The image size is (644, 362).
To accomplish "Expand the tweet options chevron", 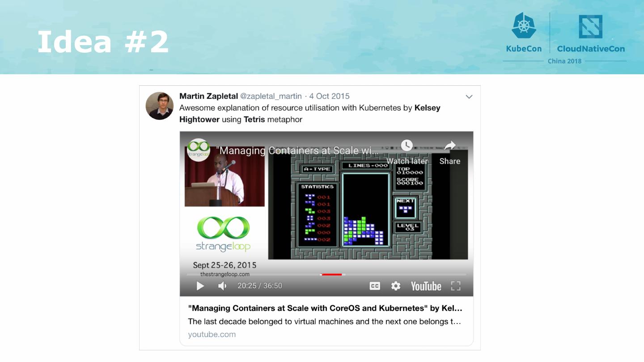I will tap(469, 97).
